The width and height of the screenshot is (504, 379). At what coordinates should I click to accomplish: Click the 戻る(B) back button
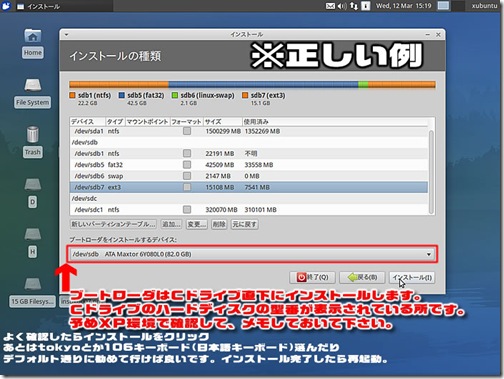pyautogui.click(x=362, y=277)
